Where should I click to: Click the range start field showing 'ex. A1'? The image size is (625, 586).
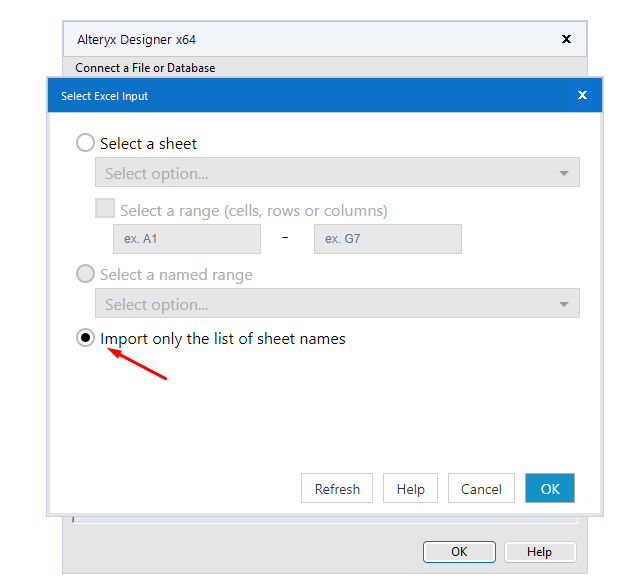pyautogui.click(x=186, y=239)
